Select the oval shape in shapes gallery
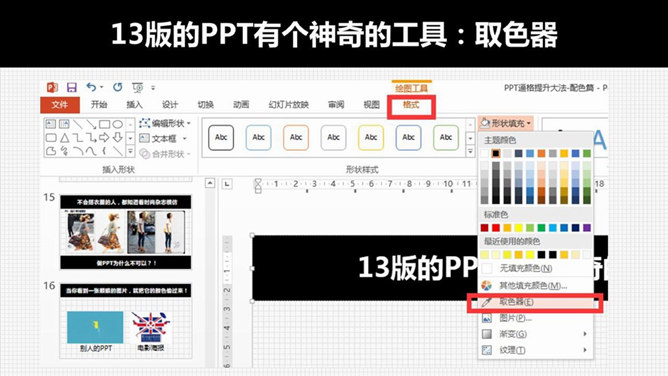668x376 pixels. click(118, 124)
